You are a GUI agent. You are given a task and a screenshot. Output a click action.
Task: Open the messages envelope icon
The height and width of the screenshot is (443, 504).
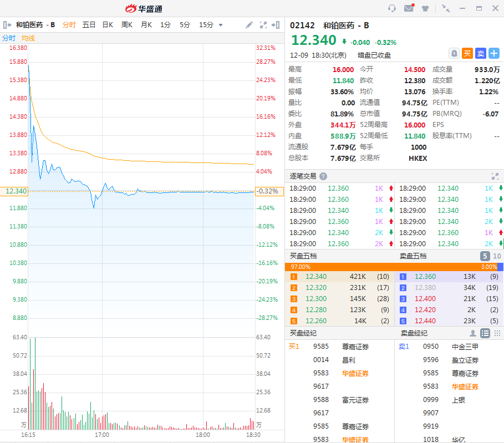(x=409, y=8)
